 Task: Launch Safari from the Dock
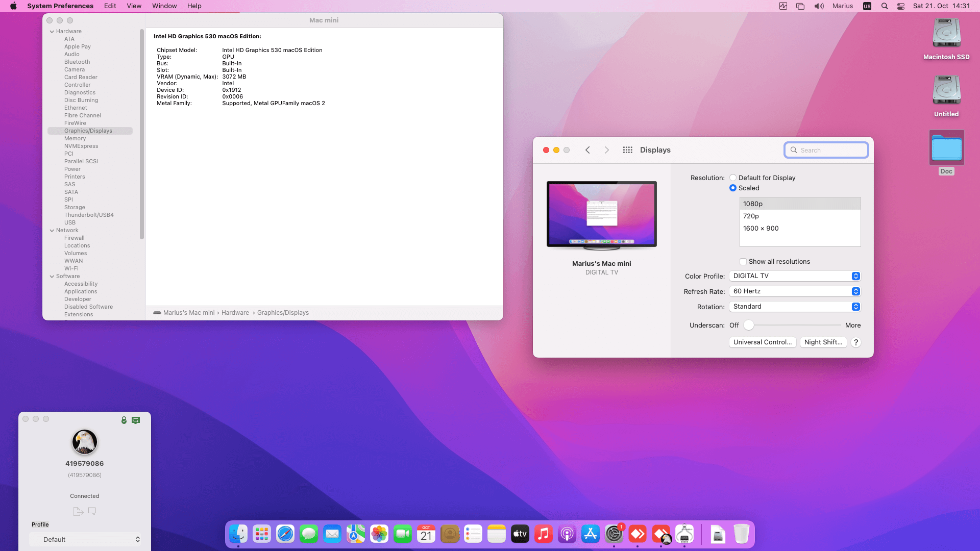click(285, 534)
